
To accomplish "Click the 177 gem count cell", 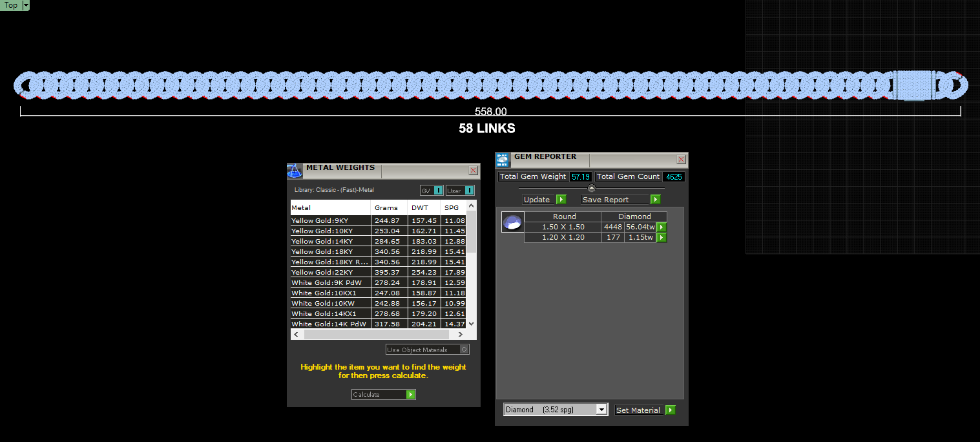I will [612, 238].
